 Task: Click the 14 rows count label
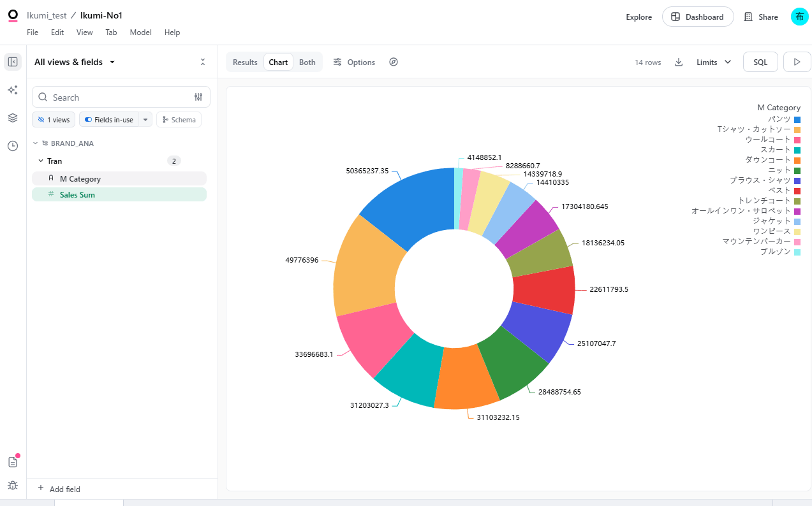tap(647, 62)
